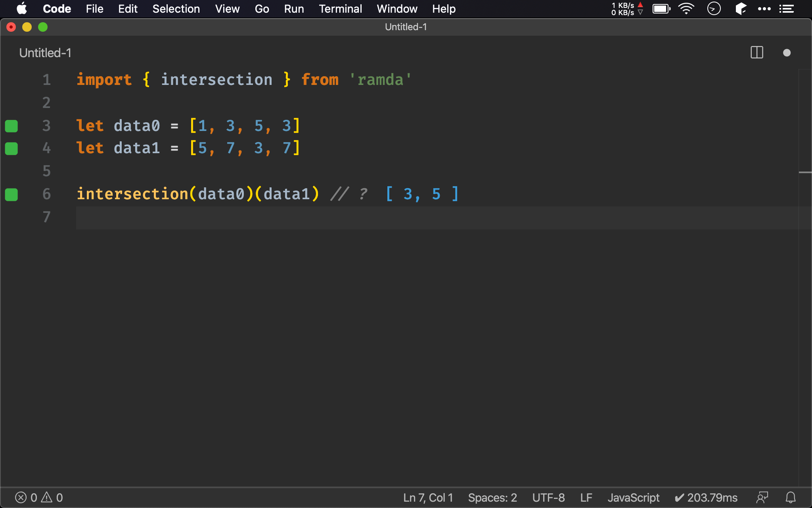Open the File menu
This screenshot has height=508, width=812.
tap(94, 9)
